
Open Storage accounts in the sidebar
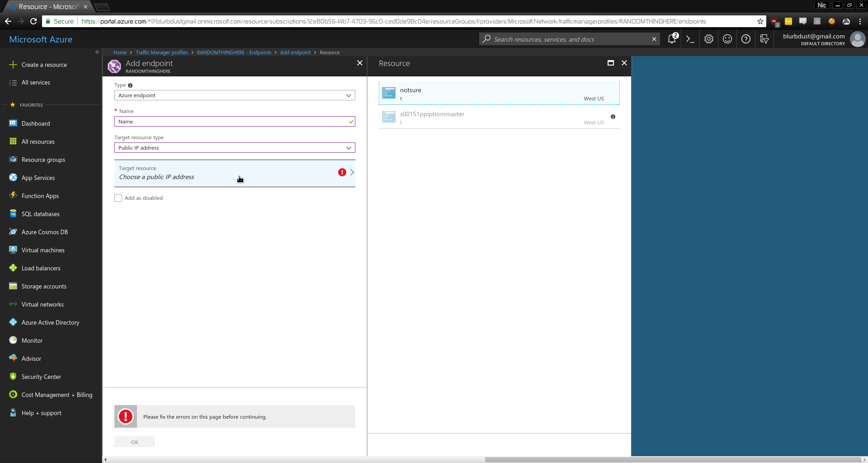tap(44, 286)
